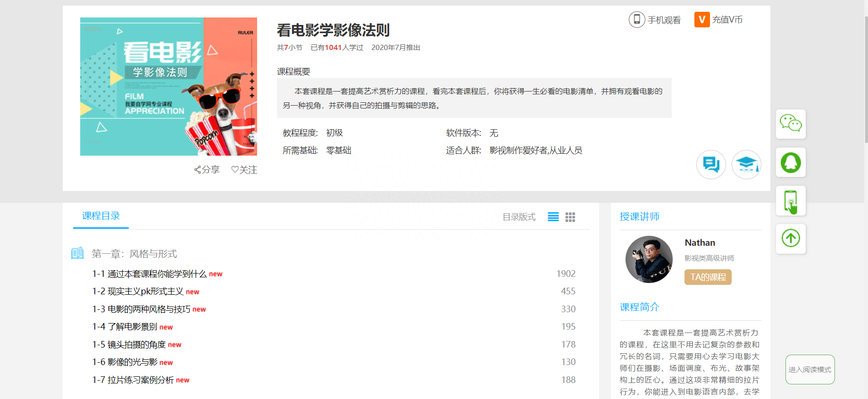Open the blue chat discussion icon
This screenshot has width=868, height=399.
711,165
